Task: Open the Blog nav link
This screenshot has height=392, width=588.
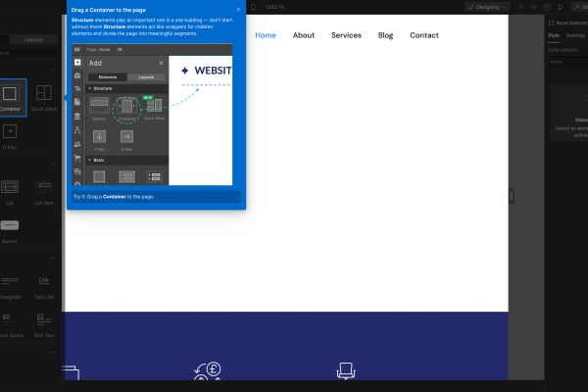Action: (x=385, y=35)
